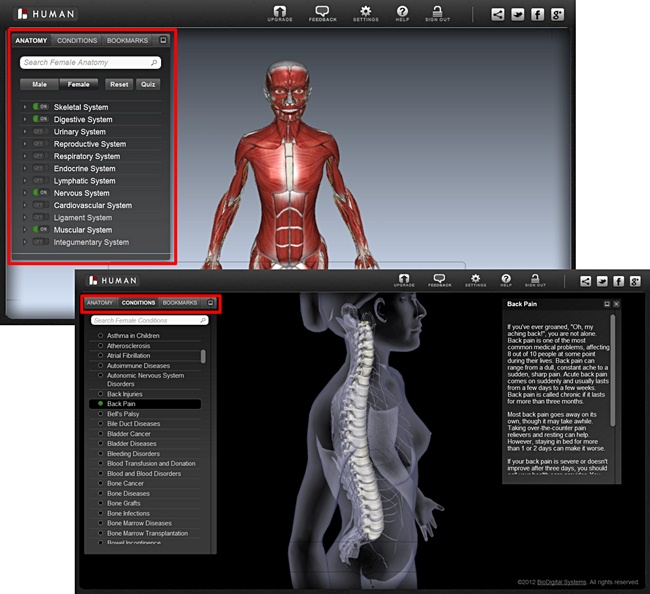Turn on the Urinary System toggle
Image resolution: width=650 pixels, height=594 pixels.
pyautogui.click(x=39, y=132)
